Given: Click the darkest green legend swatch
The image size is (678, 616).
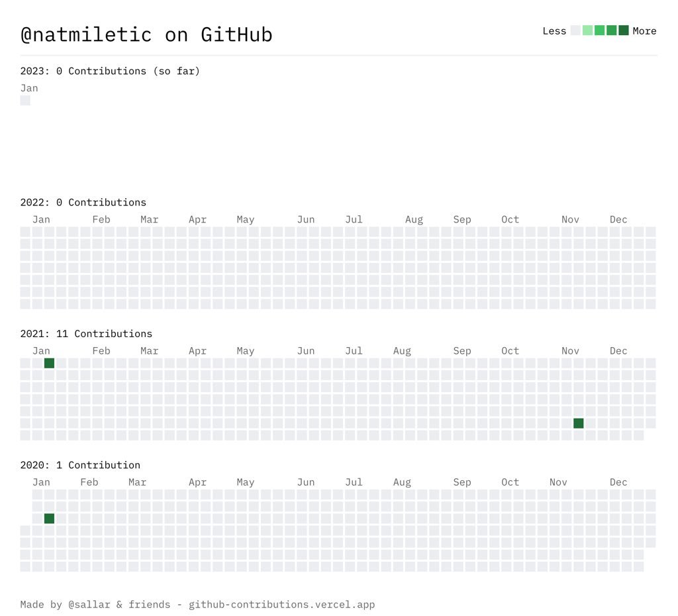Looking at the screenshot, I should [624, 30].
